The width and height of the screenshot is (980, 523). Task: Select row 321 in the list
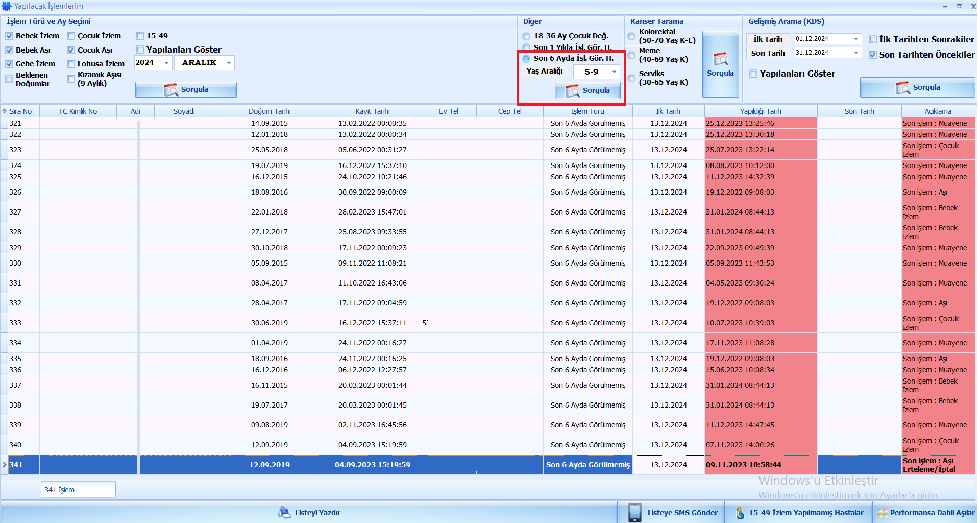click(x=487, y=123)
